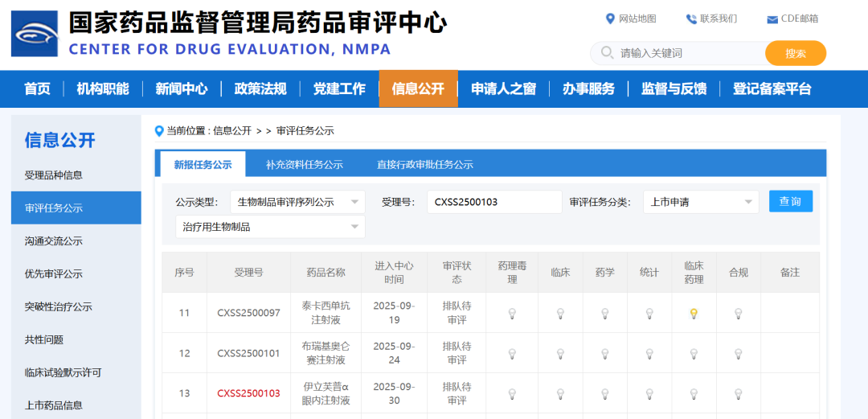Click 药理毒理 bulb in row CXSS2500103

pyautogui.click(x=512, y=394)
